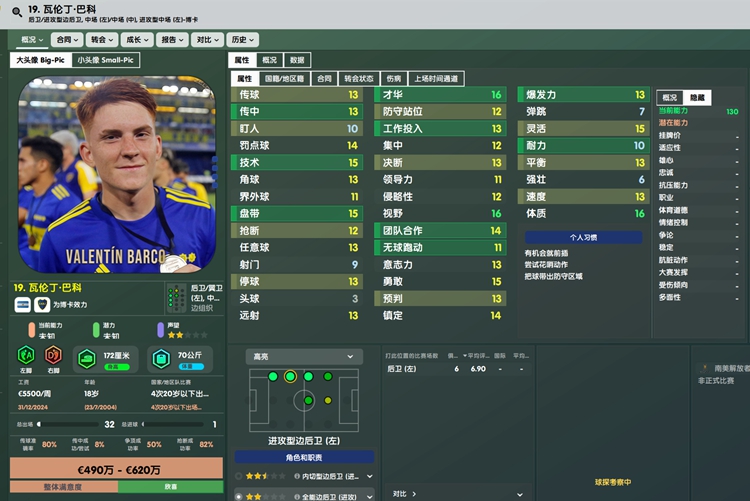The width and height of the screenshot is (750, 501).
Task: Switch to the 数据 tab
Action: tap(297, 60)
